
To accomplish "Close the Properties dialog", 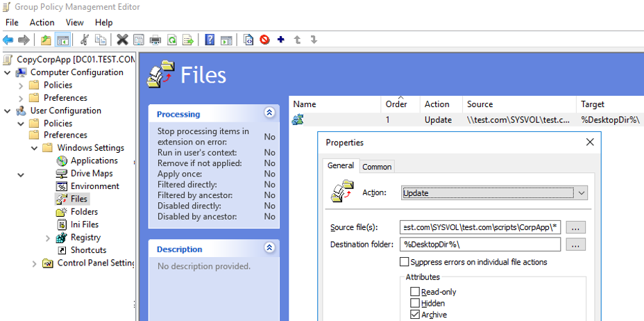I will click(x=590, y=142).
